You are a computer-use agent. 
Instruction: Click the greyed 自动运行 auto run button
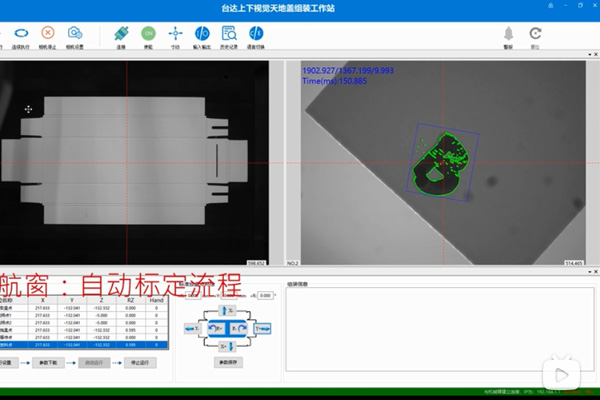tap(95, 362)
